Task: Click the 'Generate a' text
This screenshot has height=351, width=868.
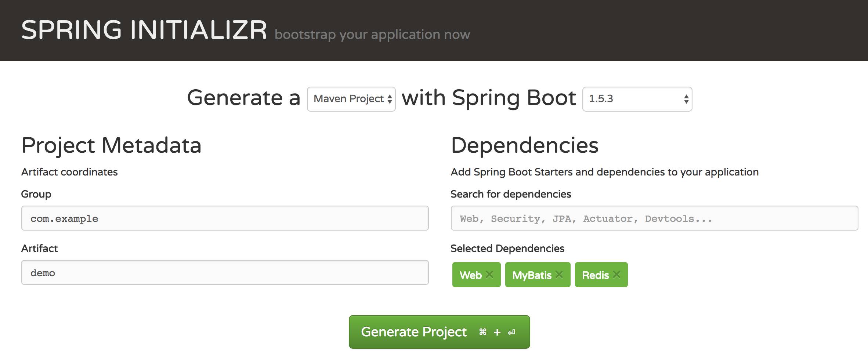Action: [244, 98]
